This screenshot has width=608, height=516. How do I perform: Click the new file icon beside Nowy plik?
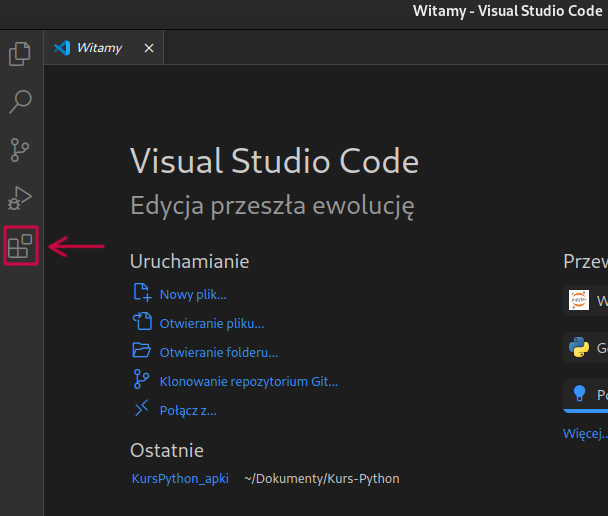click(142, 292)
